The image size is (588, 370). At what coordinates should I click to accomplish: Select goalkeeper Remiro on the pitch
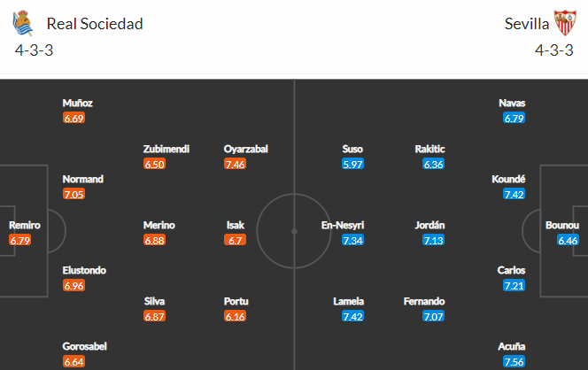coord(25,226)
